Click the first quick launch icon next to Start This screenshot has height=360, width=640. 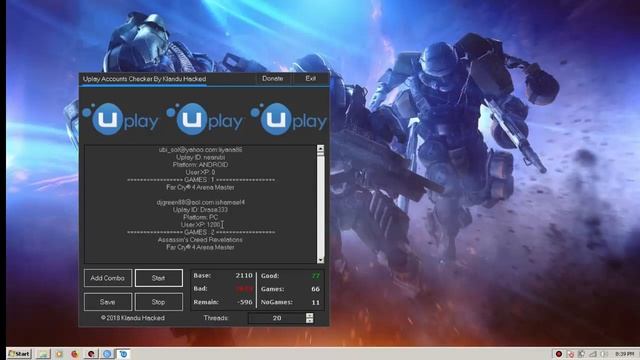click(x=43, y=354)
